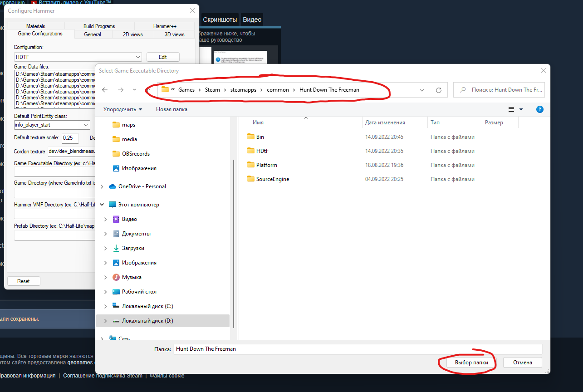Open Документы library icon
583x392 pixels.
tap(116, 234)
